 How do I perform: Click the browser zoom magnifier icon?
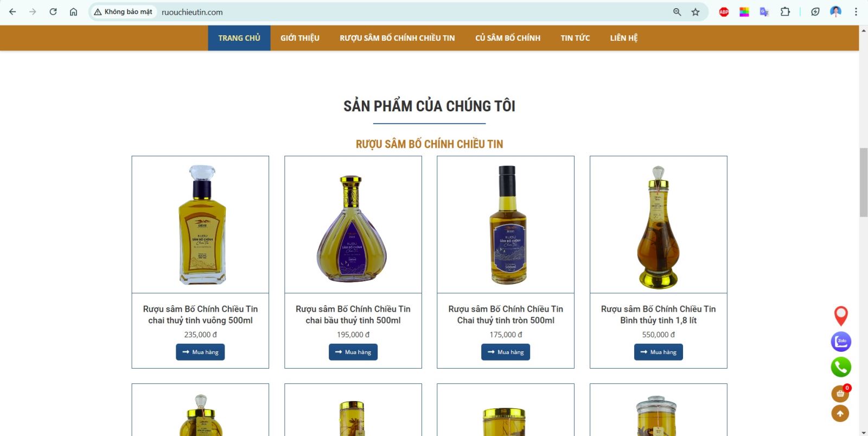pos(677,12)
